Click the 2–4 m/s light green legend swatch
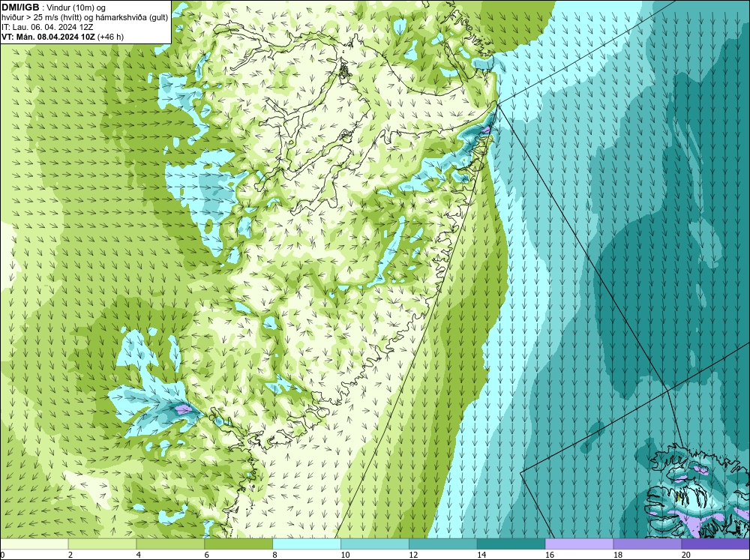 (102, 544)
